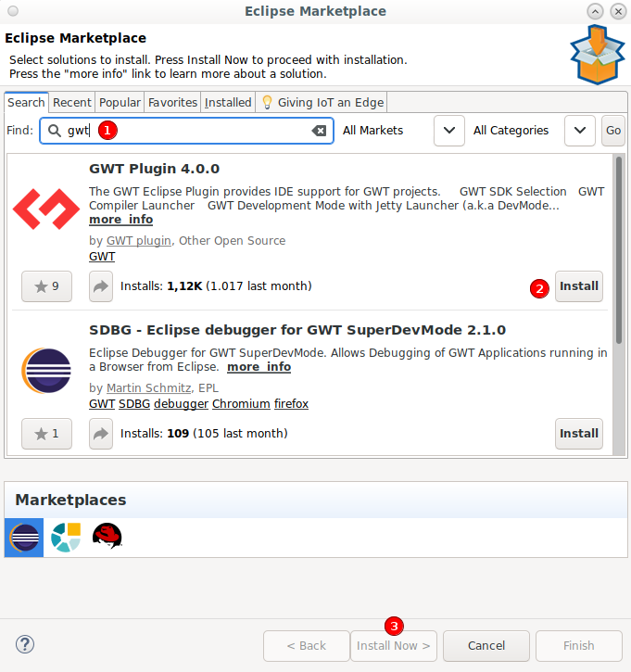Click the Go button

613,131
